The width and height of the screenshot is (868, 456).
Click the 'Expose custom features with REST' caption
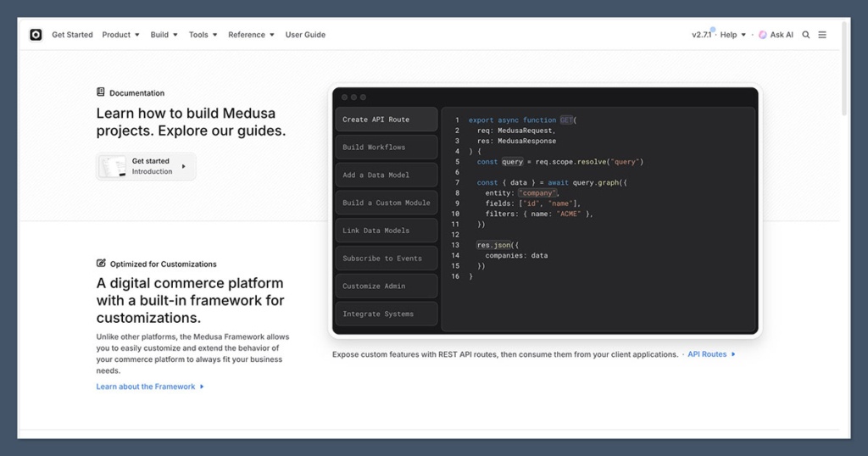pyautogui.click(x=505, y=354)
